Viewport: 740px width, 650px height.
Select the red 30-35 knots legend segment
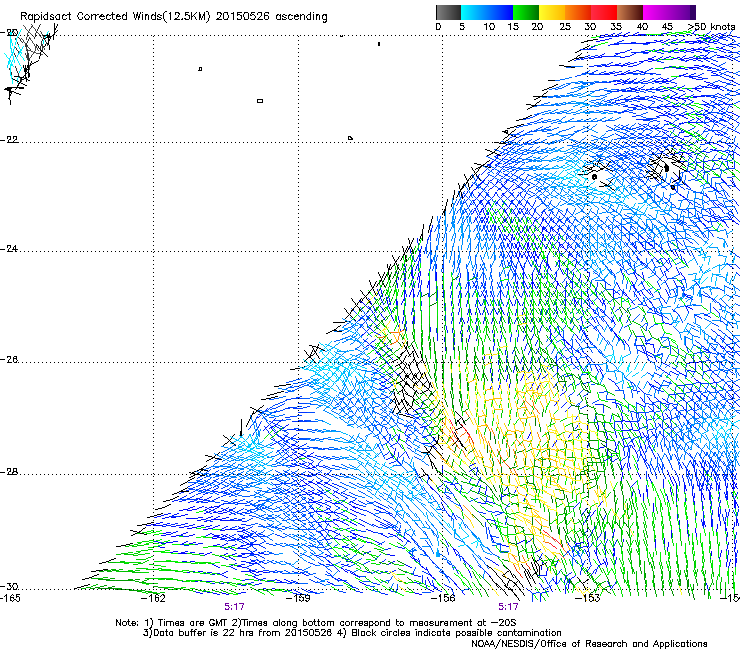[x=604, y=12]
